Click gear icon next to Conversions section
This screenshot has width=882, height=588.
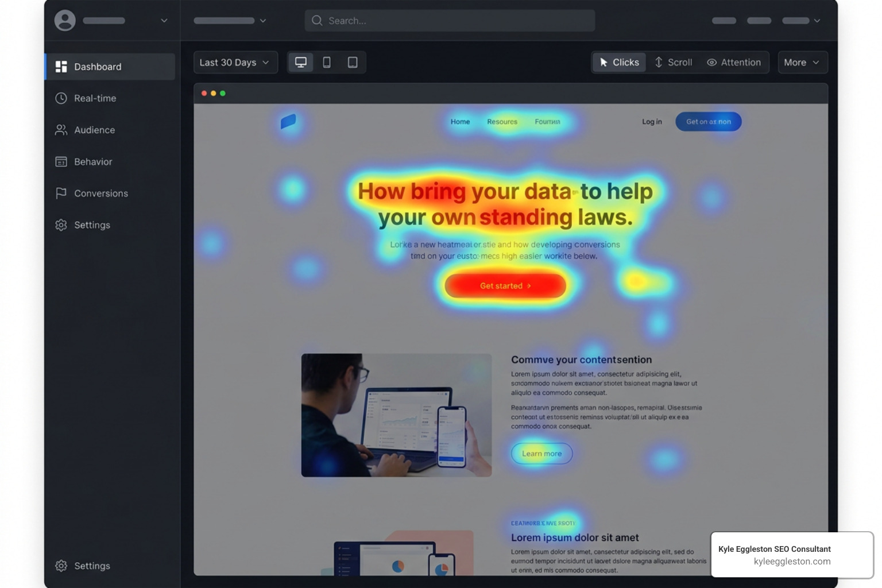(61, 225)
